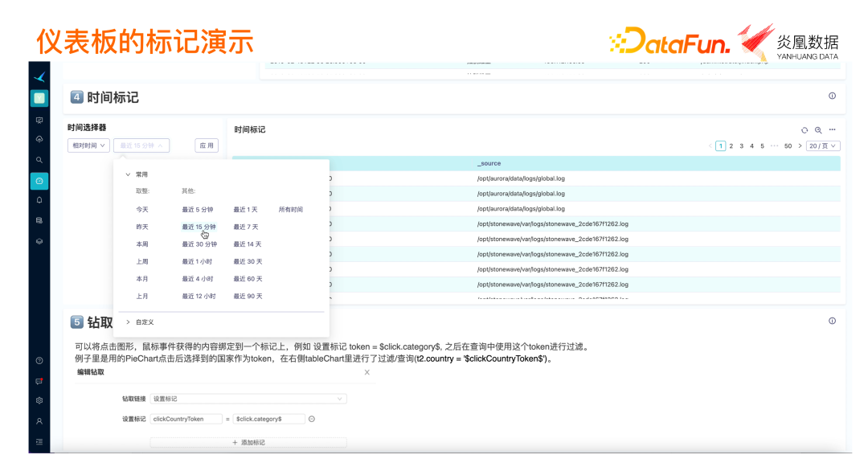Click the next page arrow in pagination
The width and height of the screenshot is (868, 463).
800,146
